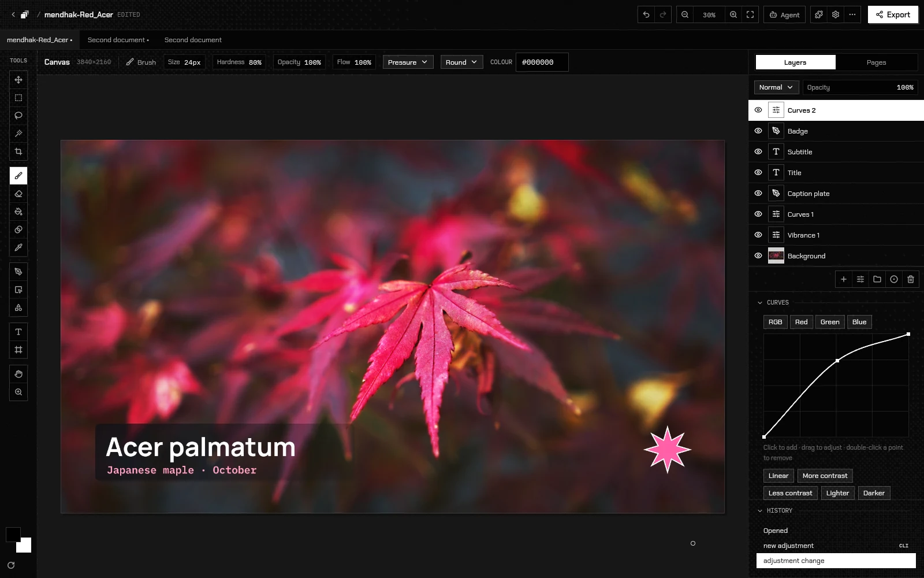Hide the Title layer

pyautogui.click(x=758, y=173)
